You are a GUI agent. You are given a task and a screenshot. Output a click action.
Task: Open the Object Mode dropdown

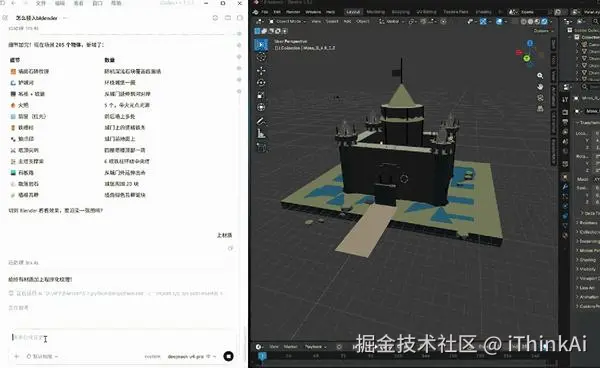288,21
